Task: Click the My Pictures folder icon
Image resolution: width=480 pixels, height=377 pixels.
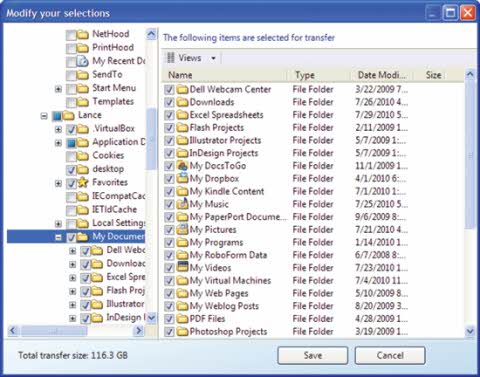Action: click(182, 229)
